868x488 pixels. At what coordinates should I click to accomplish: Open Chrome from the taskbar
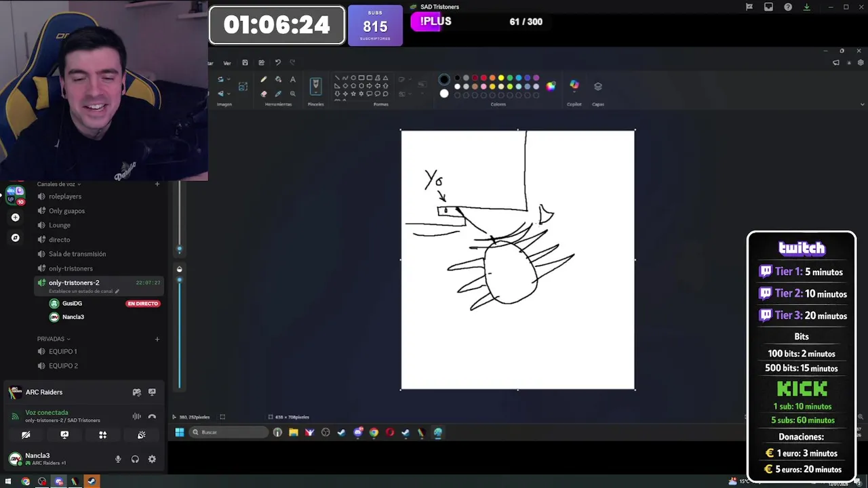tap(374, 432)
